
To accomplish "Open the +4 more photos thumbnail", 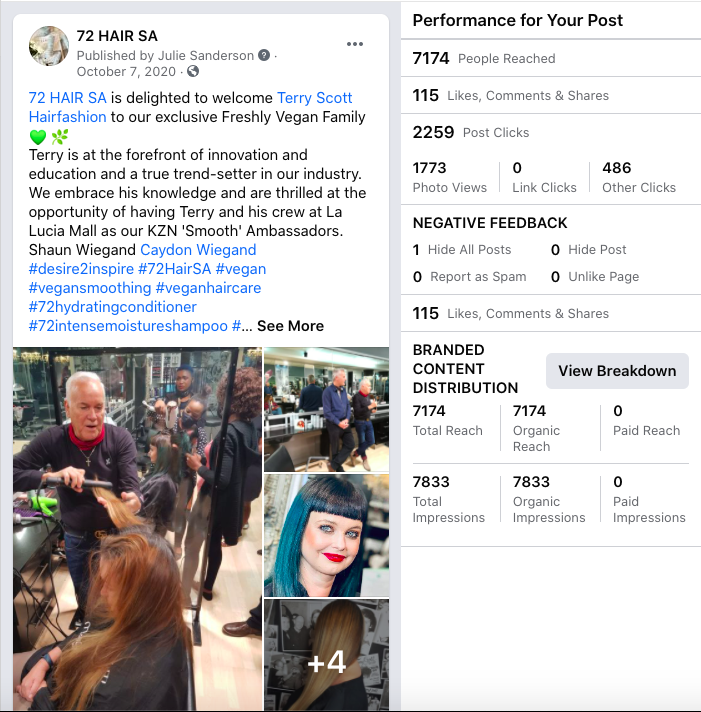I will pyautogui.click(x=326, y=655).
